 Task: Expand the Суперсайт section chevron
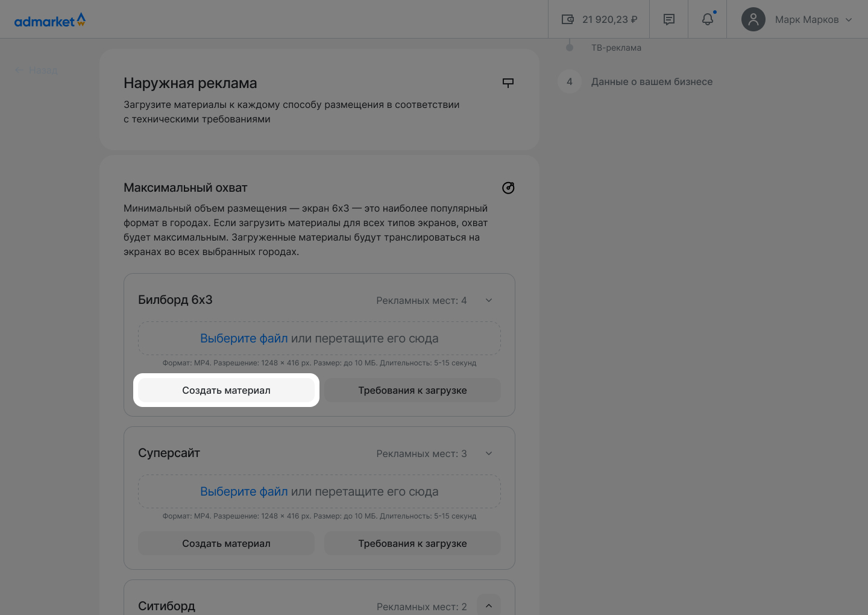(x=489, y=453)
